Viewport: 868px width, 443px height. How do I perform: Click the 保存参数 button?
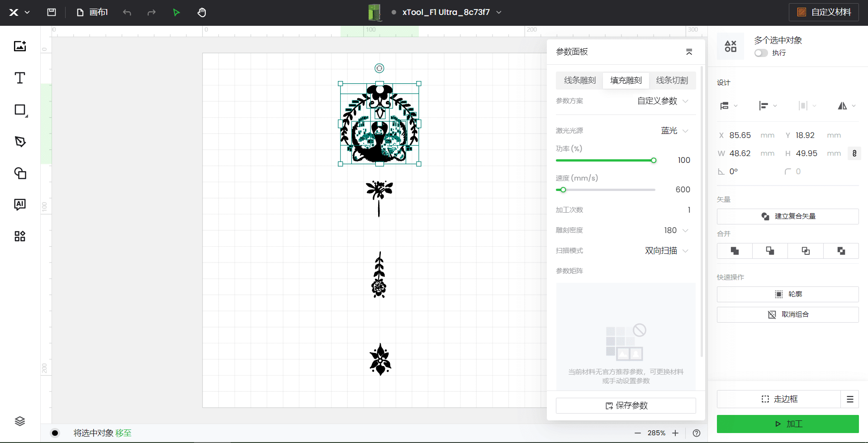(x=626, y=405)
